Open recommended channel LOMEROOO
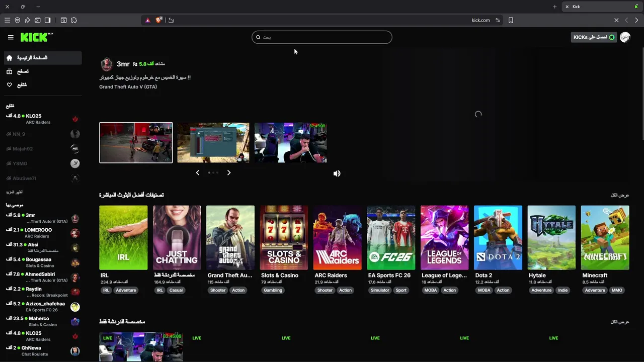Viewport: 644px width, 362px height. pos(42,233)
